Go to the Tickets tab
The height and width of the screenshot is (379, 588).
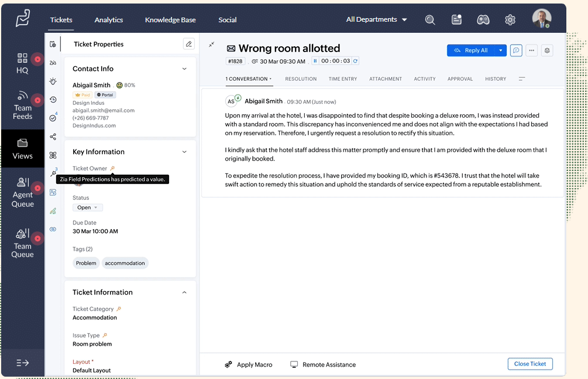pyautogui.click(x=61, y=20)
